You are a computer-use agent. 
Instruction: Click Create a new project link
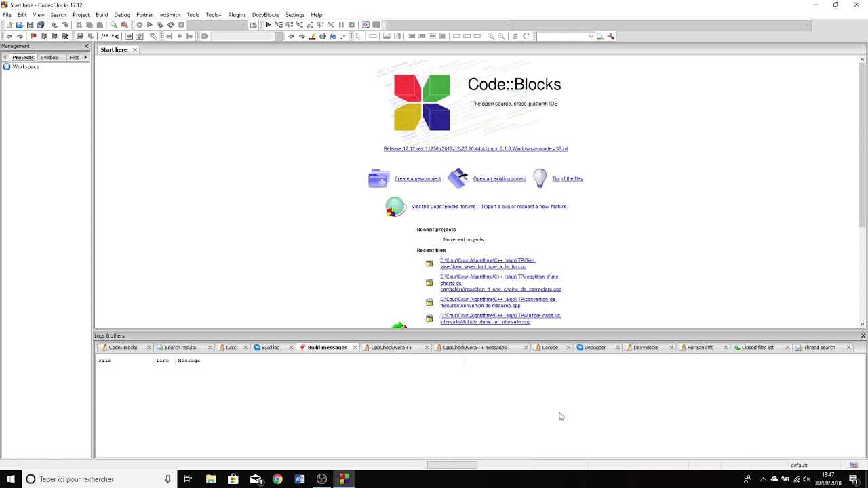[418, 179]
